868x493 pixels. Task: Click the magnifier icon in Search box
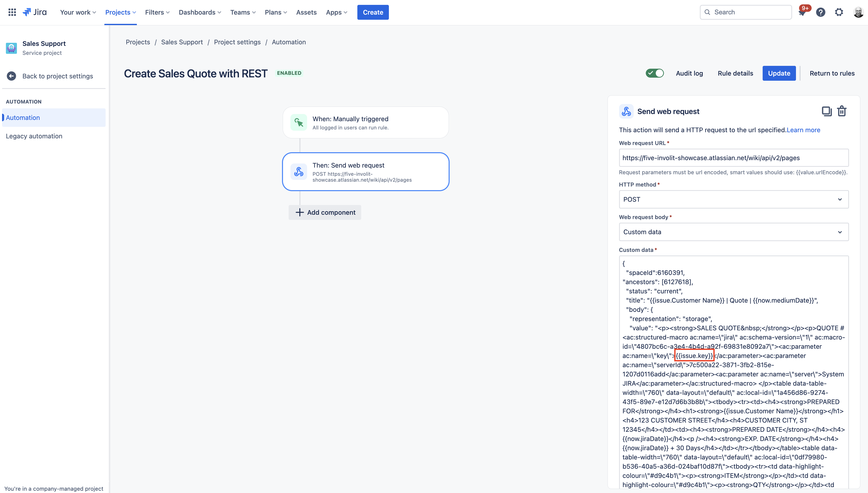click(x=707, y=12)
